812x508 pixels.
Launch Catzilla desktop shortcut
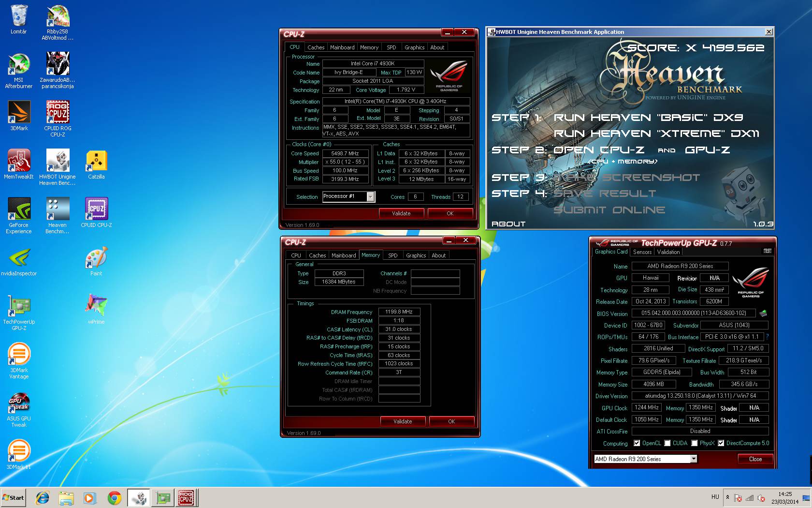click(96, 164)
